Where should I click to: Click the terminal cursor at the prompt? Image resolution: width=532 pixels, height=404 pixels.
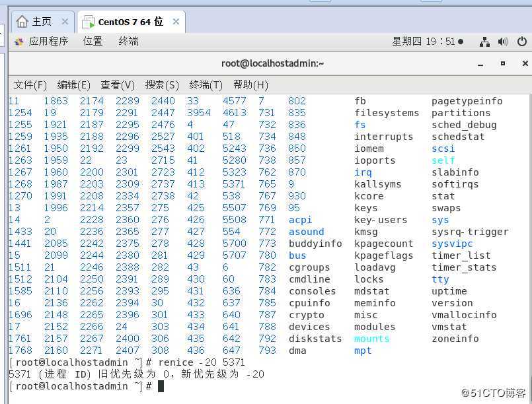tap(161, 386)
